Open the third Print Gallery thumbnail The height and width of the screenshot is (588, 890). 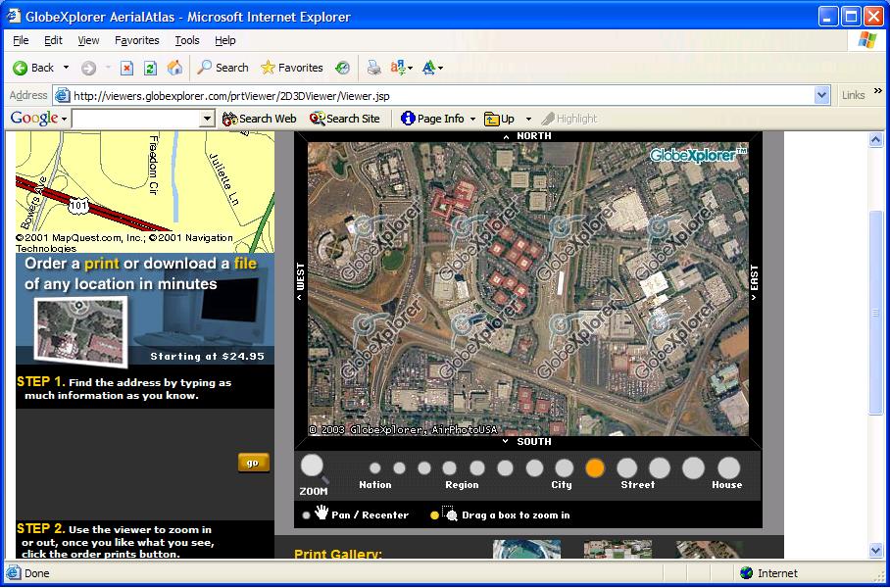click(710, 550)
